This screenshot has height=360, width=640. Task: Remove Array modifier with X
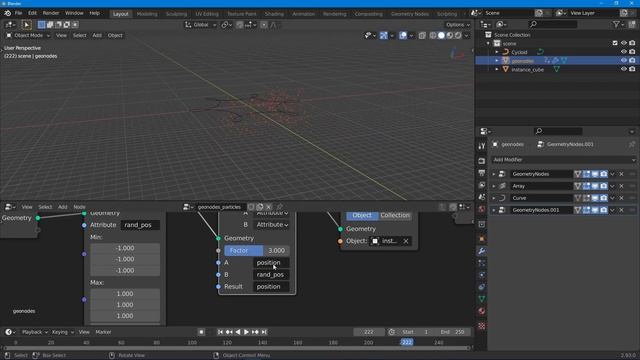[x=622, y=186]
